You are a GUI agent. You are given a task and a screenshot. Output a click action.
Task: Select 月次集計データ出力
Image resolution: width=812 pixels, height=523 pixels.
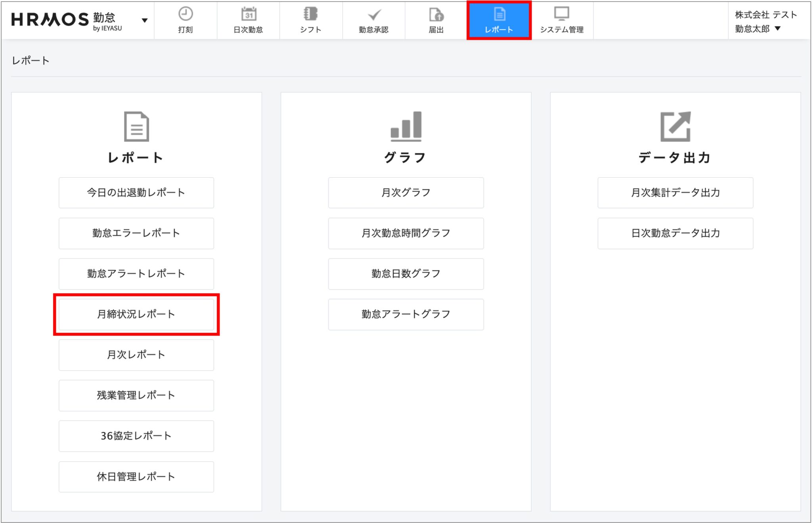point(675,193)
